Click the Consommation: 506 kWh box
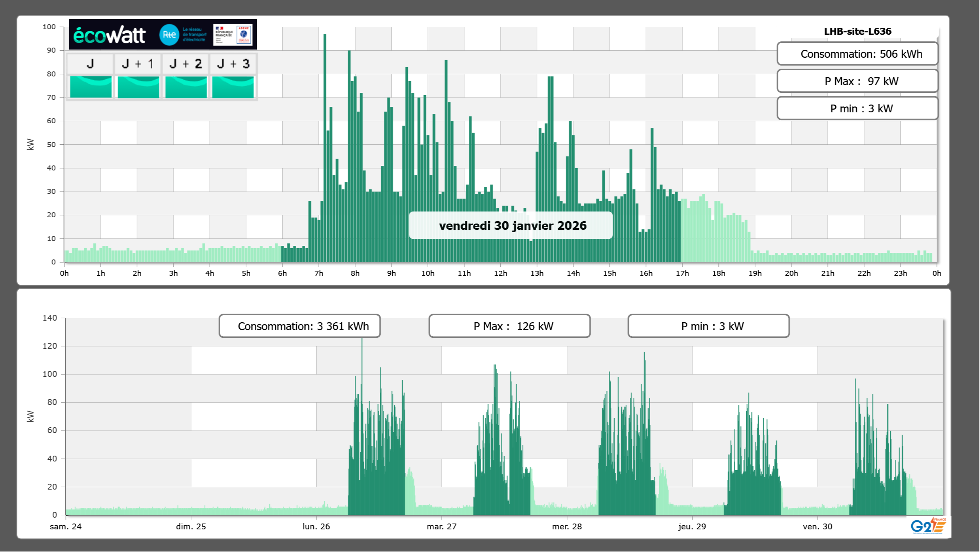Viewport: 980px width, 552px height. [x=857, y=54]
